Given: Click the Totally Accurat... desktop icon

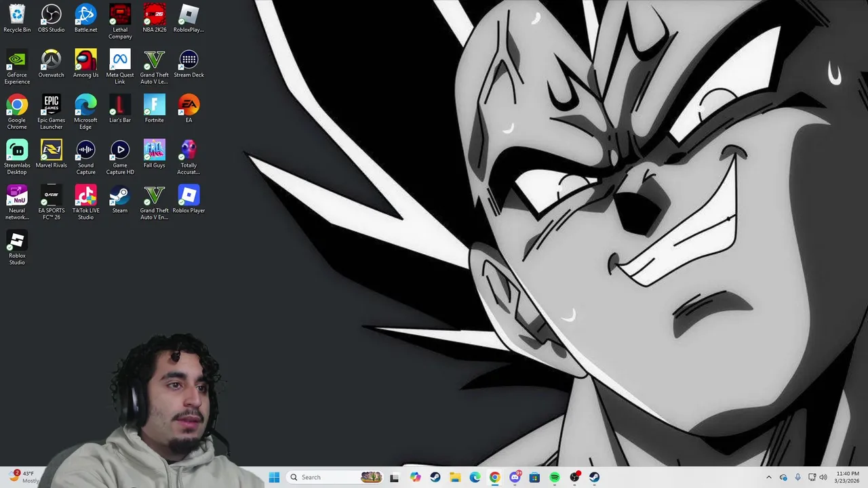Looking at the screenshot, I should click(189, 157).
